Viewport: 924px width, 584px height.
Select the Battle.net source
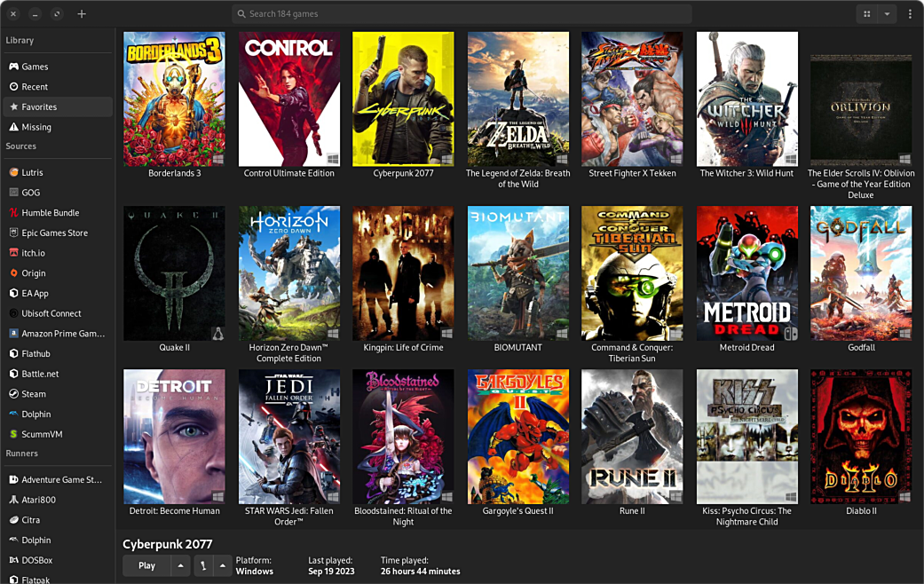point(40,374)
